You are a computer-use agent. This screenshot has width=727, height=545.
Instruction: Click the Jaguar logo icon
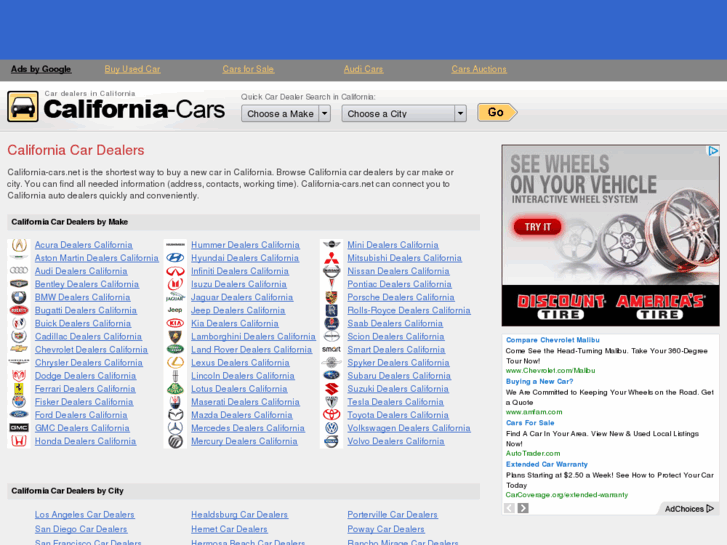(x=175, y=297)
